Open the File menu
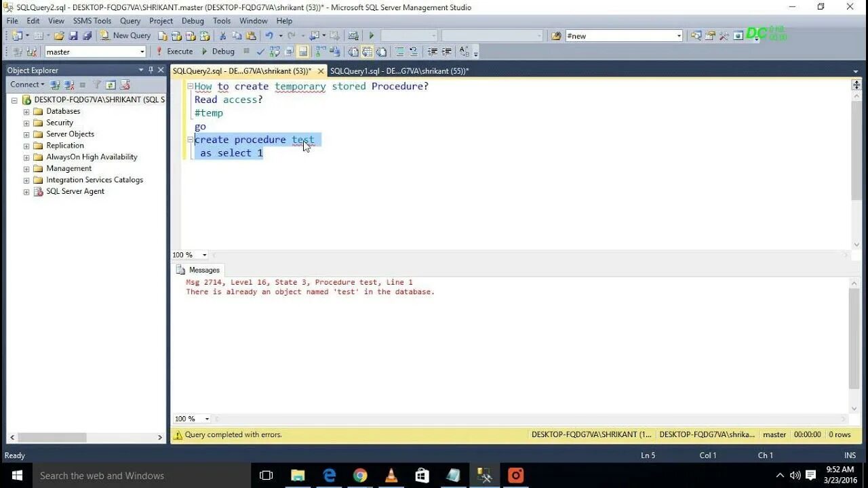The image size is (868, 488). 12,21
